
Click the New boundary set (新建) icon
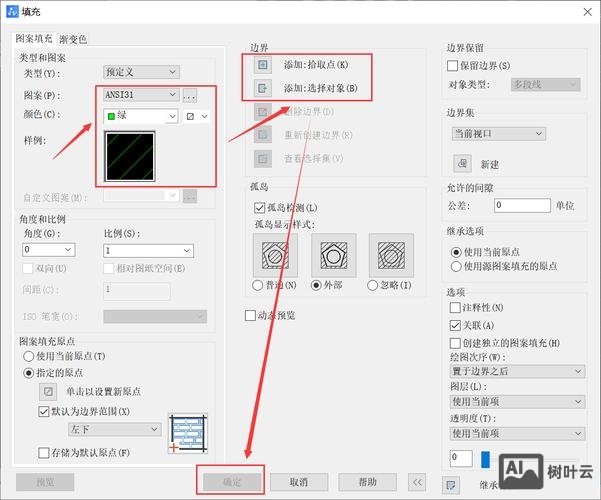coord(462,164)
